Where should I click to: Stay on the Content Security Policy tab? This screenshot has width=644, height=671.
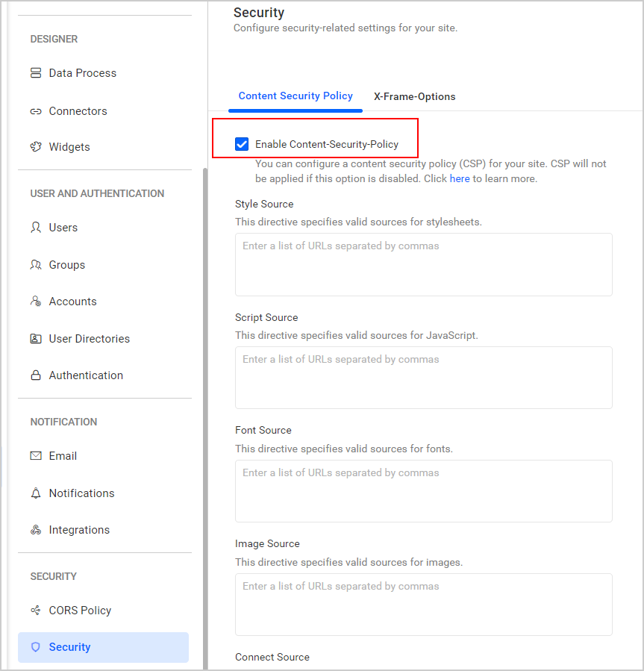pos(296,96)
